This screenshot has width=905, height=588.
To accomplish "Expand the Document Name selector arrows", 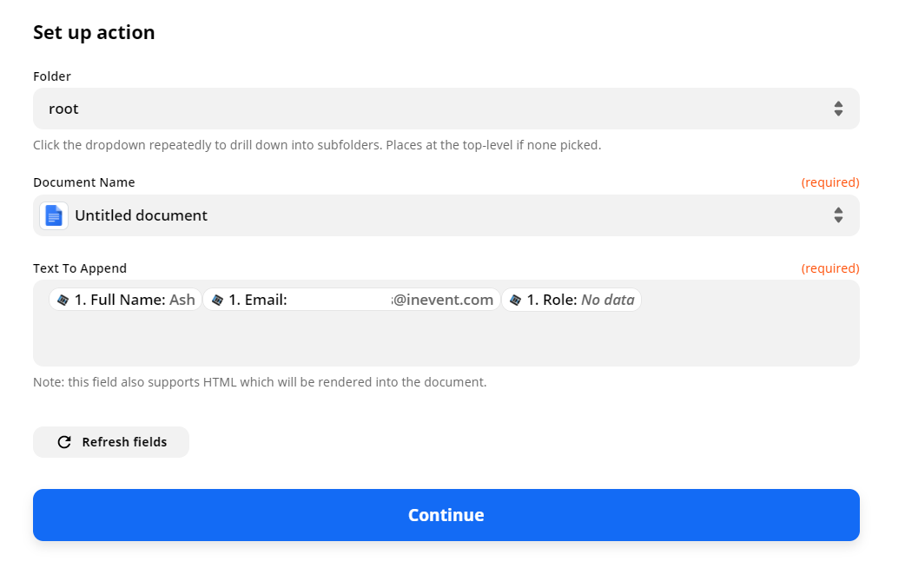I will [838, 215].
